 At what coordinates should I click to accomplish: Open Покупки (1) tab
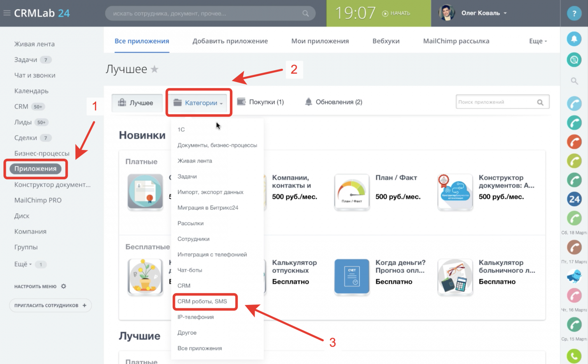[x=261, y=102]
